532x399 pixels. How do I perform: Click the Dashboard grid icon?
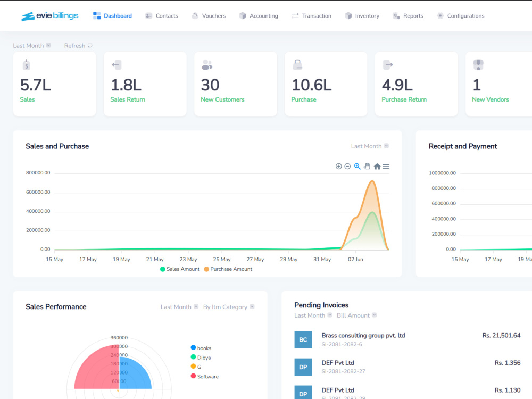[x=97, y=15]
